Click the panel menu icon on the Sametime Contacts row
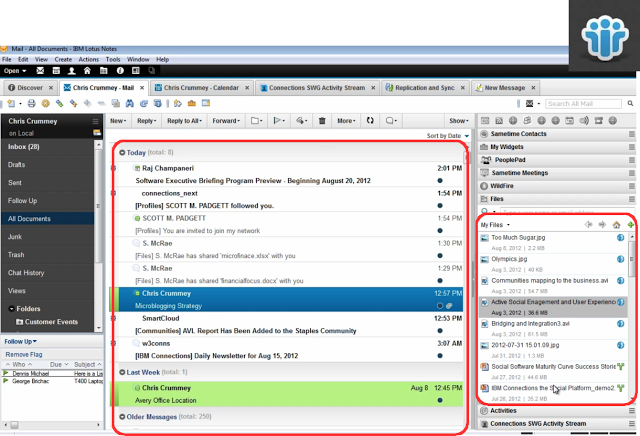Image resolution: width=640 pixels, height=436 pixels. click(632, 134)
